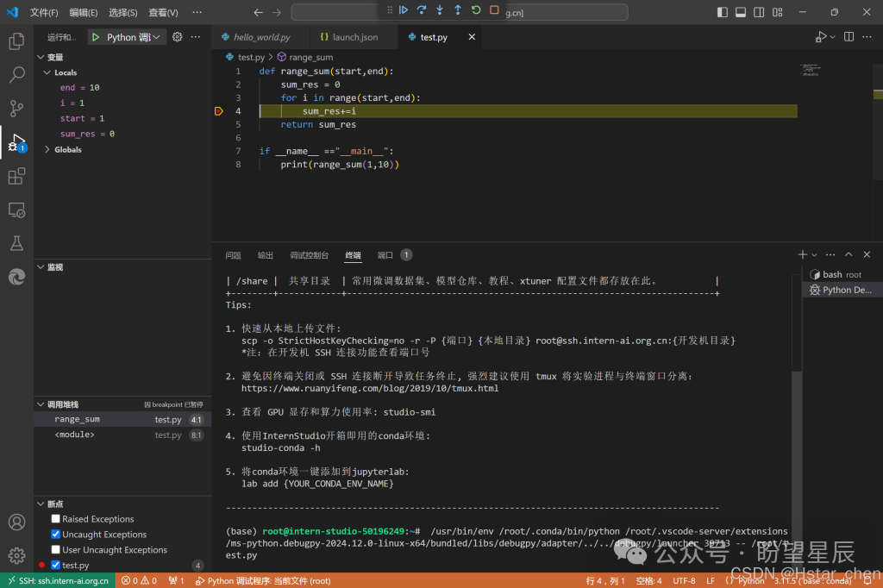Switch to the Problems panel tab
Image resolution: width=883 pixels, height=588 pixels.
coord(233,255)
